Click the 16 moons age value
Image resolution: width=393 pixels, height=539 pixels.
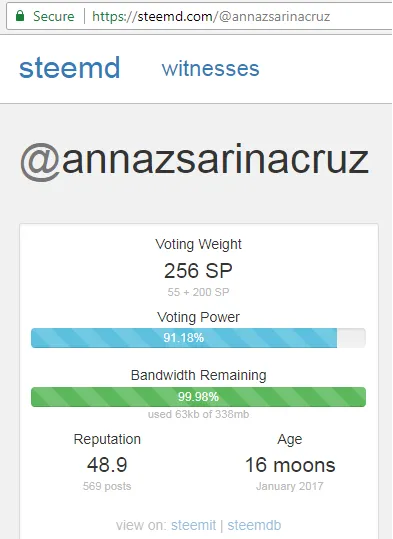coord(290,465)
